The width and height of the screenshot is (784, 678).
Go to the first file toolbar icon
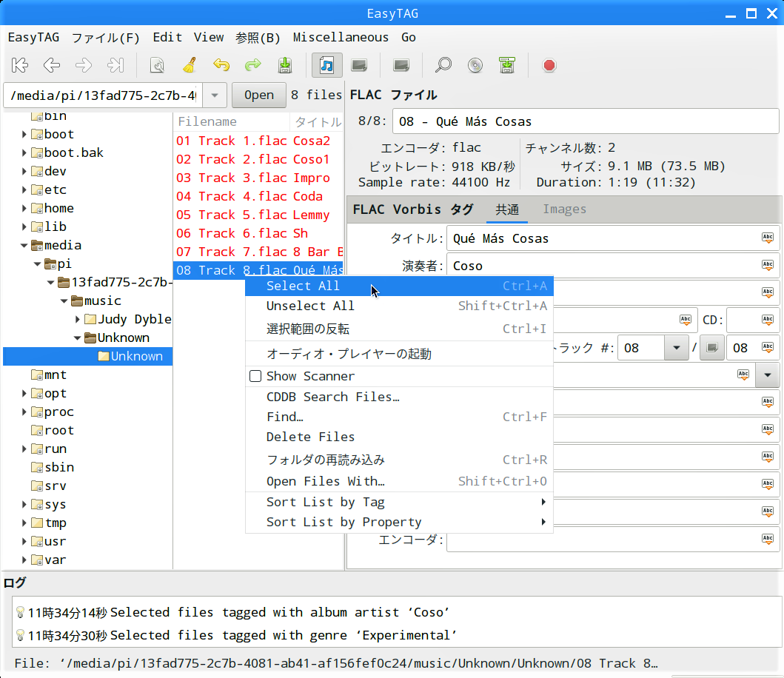coord(20,65)
